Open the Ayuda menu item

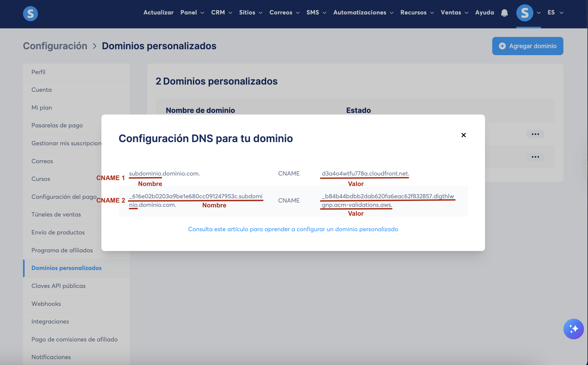pos(484,13)
